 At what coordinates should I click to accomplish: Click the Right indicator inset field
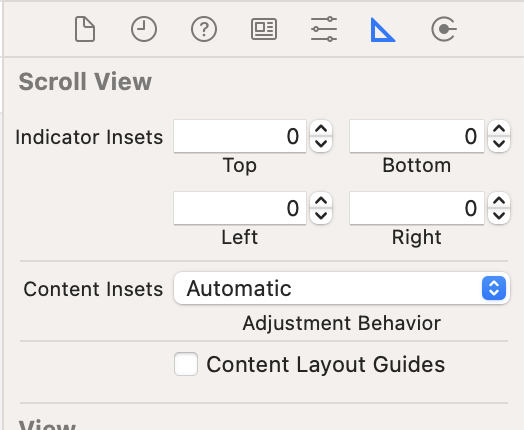[417, 208]
